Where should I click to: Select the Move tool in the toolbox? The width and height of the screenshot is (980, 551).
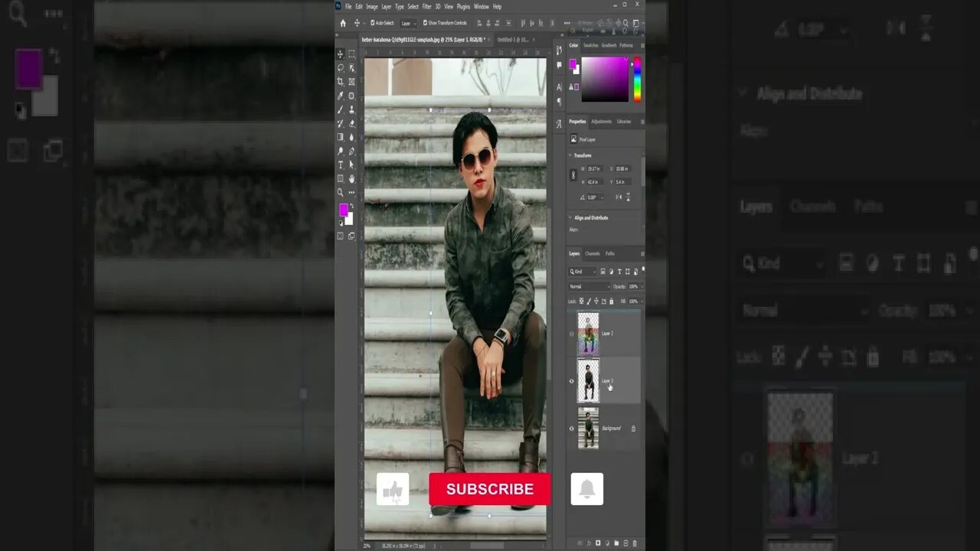click(341, 54)
